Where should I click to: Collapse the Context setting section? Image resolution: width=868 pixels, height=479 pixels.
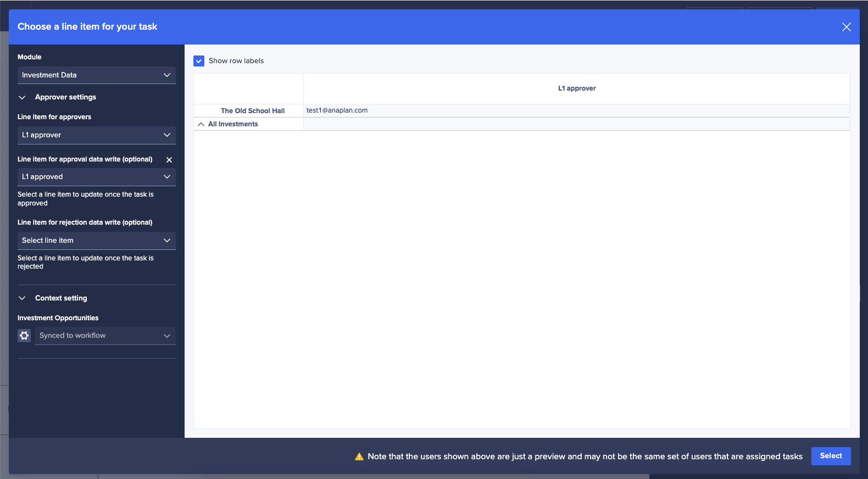click(22, 298)
